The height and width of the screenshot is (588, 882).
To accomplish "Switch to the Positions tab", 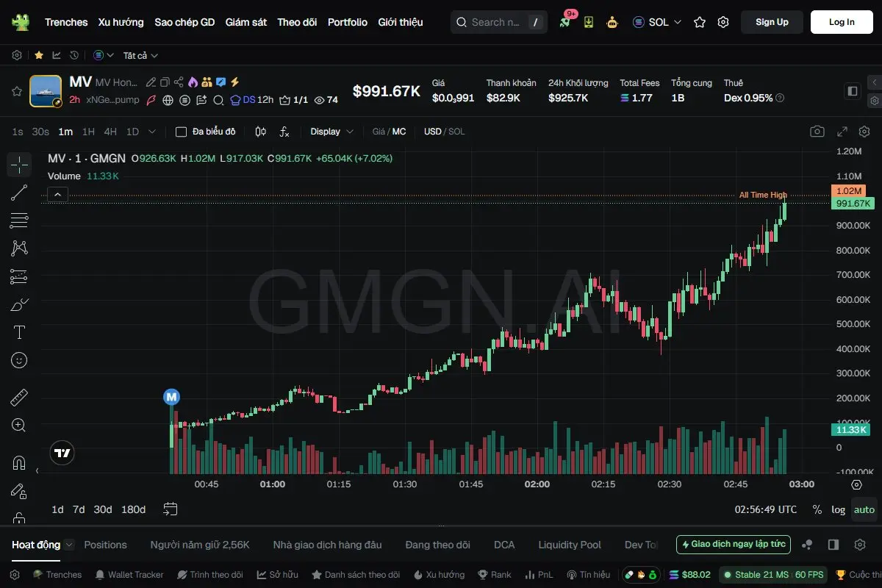I will pyautogui.click(x=105, y=545).
